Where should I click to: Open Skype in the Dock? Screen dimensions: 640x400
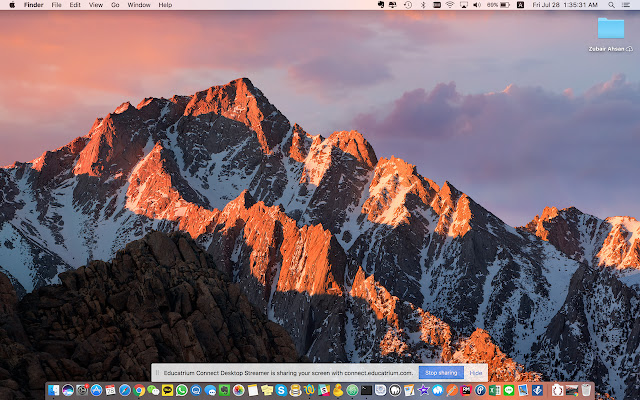click(281, 390)
